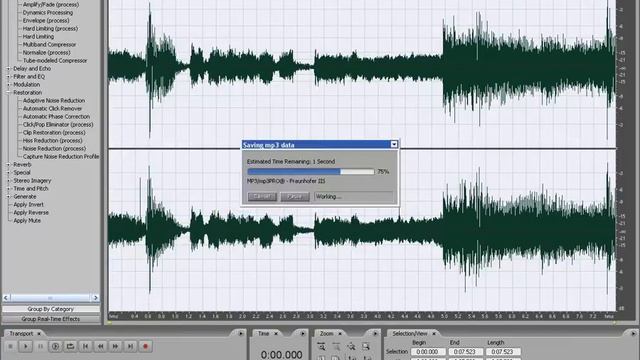Go to beginning of file
The width and height of the screenshot is (640, 360).
point(85,347)
